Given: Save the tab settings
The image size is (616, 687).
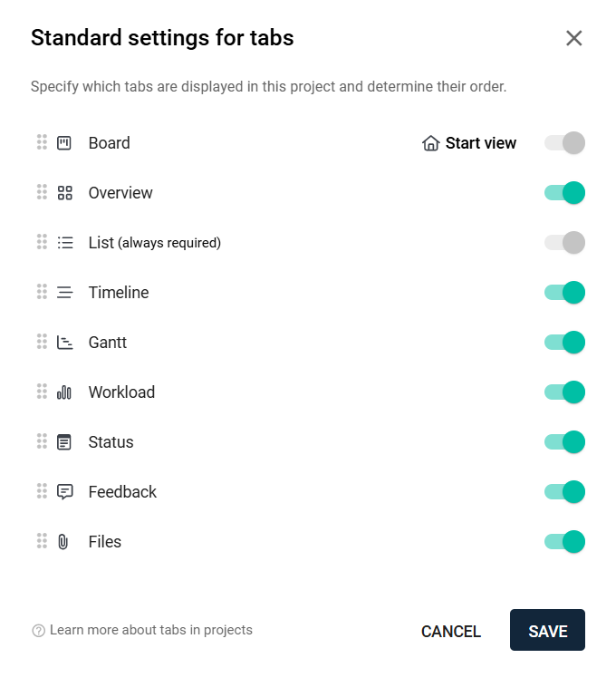Looking at the screenshot, I should [x=547, y=630].
